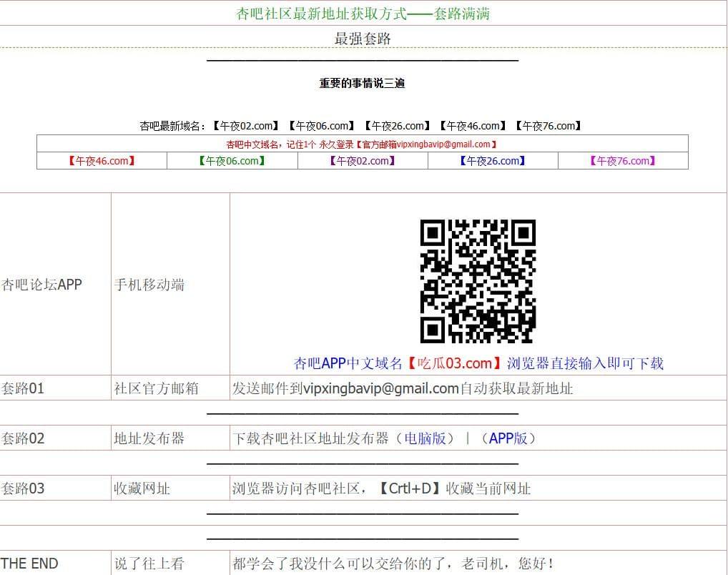Open the 电脑版 download link

(x=426, y=438)
